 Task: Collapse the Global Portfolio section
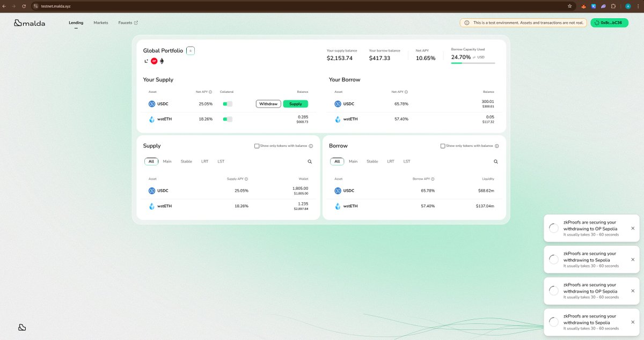tap(191, 50)
